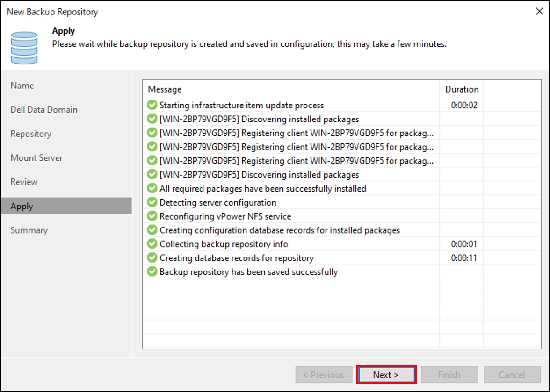Close the New Backup Repository dialog

pyautogui.click(x=540, y=11)
